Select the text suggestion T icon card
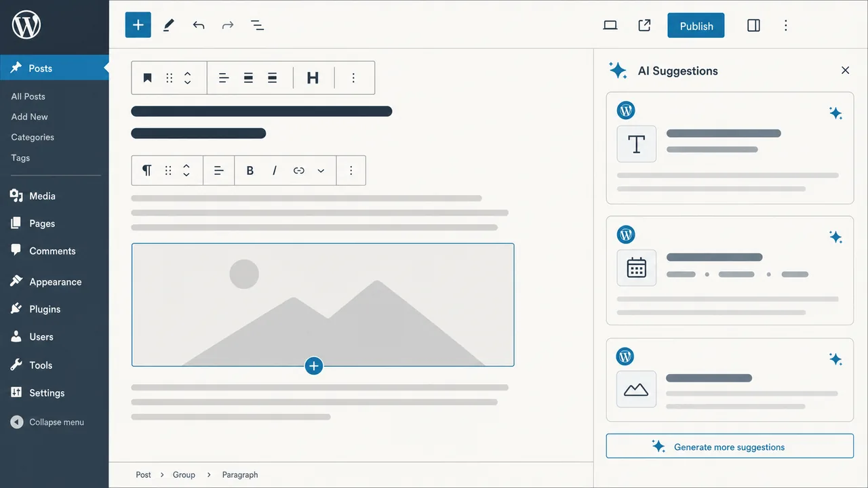 (x=637, y=144)
